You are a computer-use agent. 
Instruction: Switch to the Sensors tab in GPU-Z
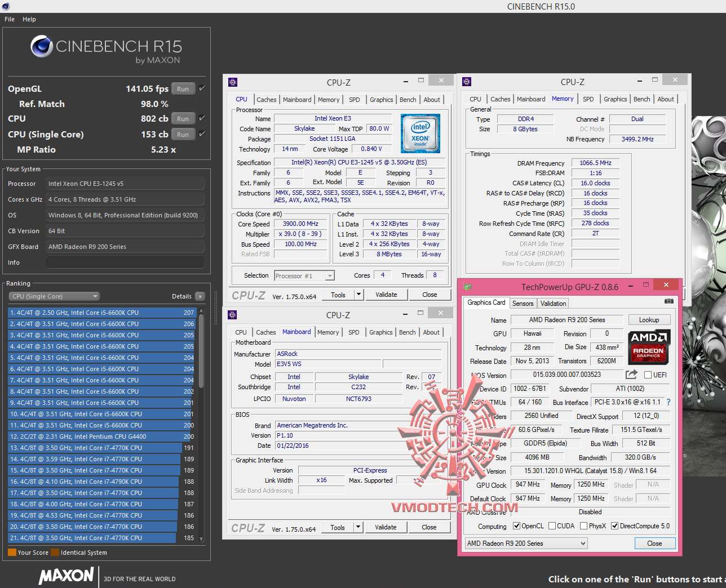click(x=523, y=304)
